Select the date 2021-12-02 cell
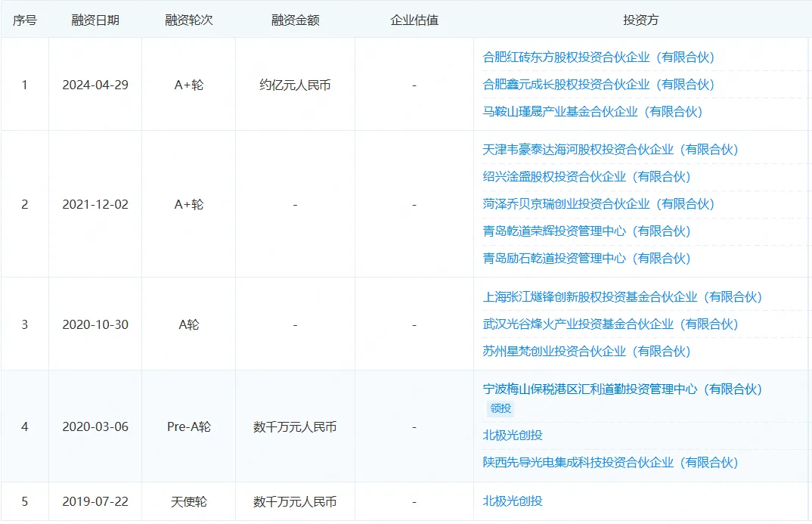Viewport: 812px width, 524px height. coord(95,204)
